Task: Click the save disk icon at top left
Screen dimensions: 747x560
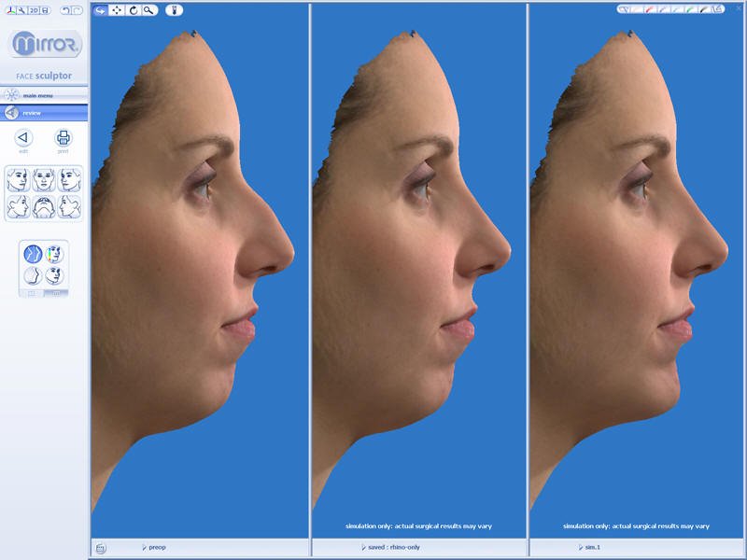Action: tap(44, 9)
